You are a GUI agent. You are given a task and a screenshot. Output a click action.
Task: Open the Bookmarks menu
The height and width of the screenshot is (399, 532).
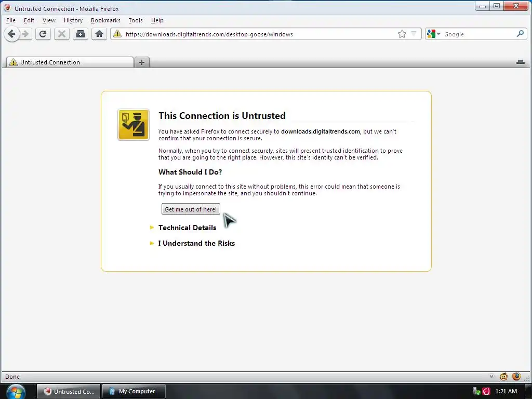[105, 20]
